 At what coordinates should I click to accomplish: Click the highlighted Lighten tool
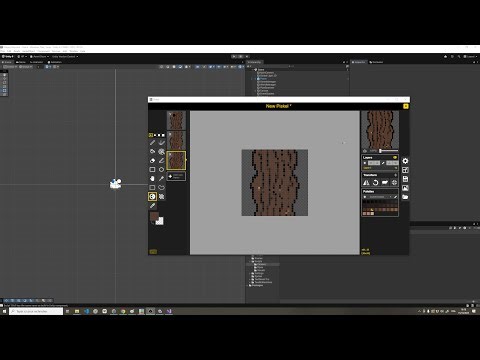click(152, 197)
